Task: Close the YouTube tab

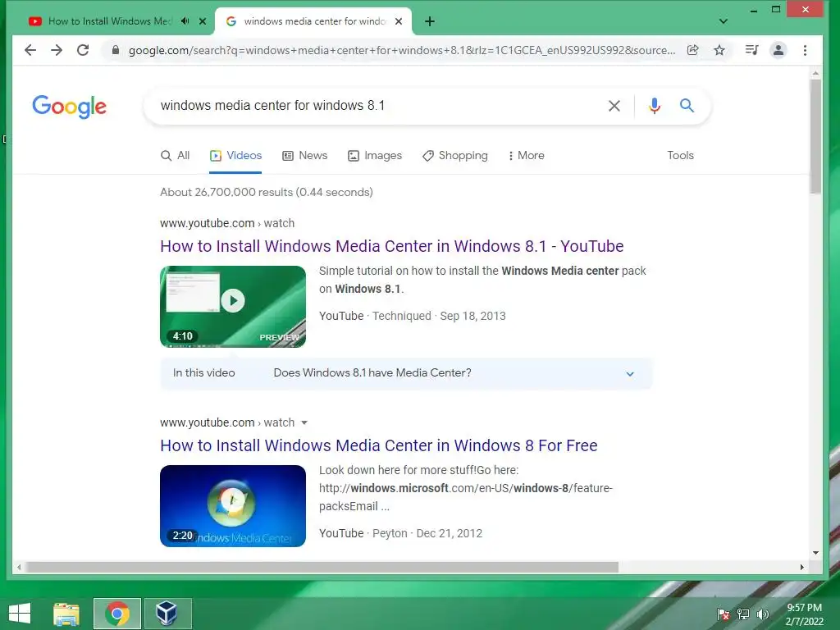Action: [x=203, y=21]
